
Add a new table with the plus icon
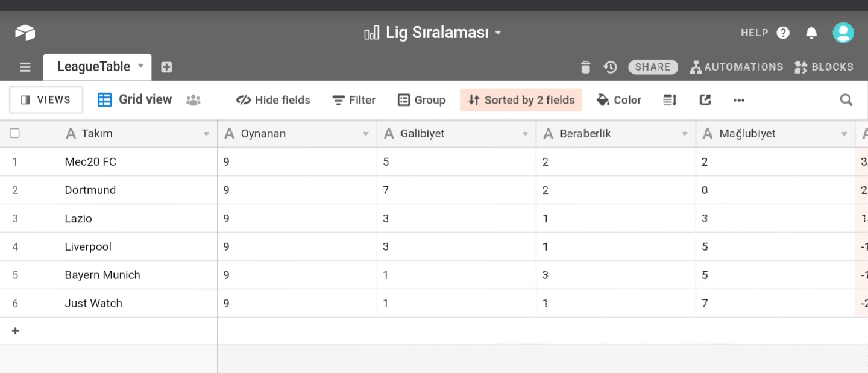(x=166, y=67)
